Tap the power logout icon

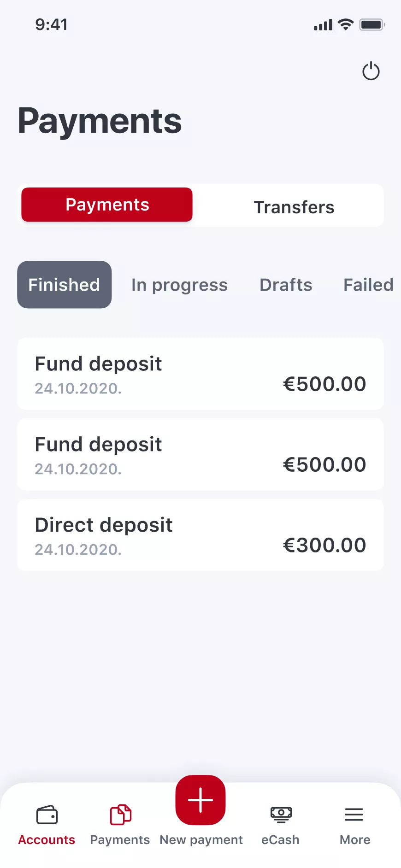[371, 71]
